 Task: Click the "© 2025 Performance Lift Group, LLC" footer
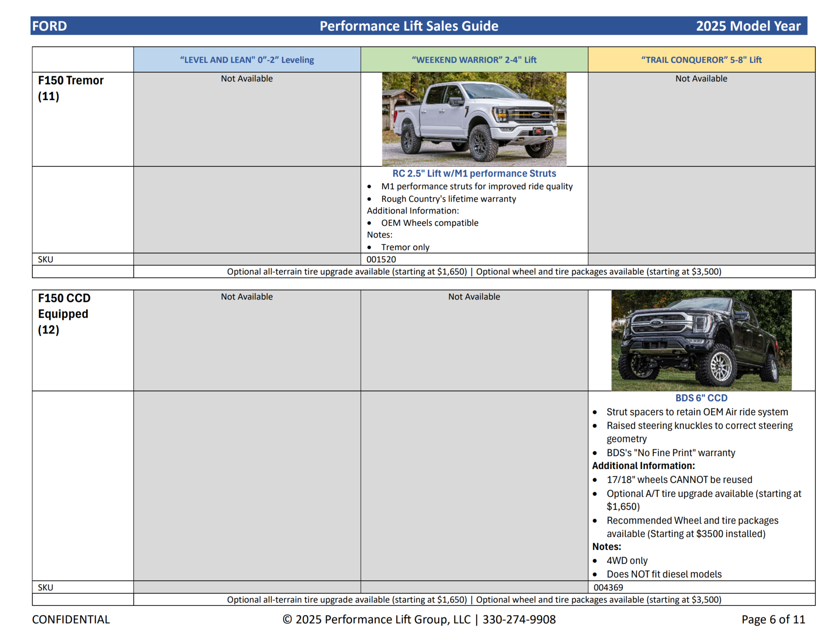pyautogui.click(x=419, y=619)
